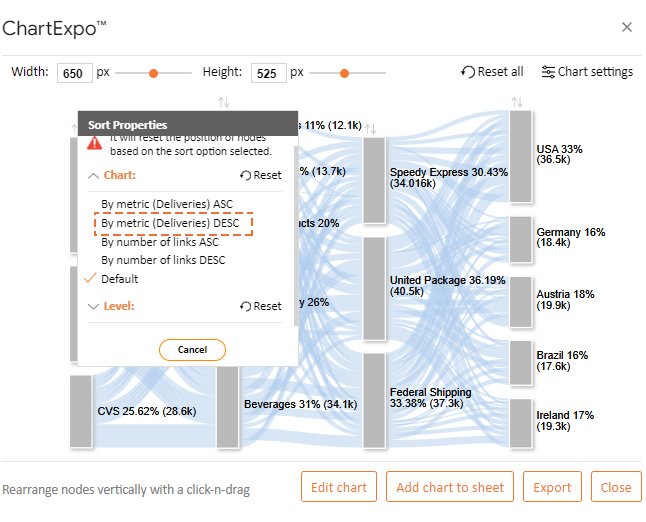Click sort arrows above USA column

pyautogui.click(x=517, y=101)
